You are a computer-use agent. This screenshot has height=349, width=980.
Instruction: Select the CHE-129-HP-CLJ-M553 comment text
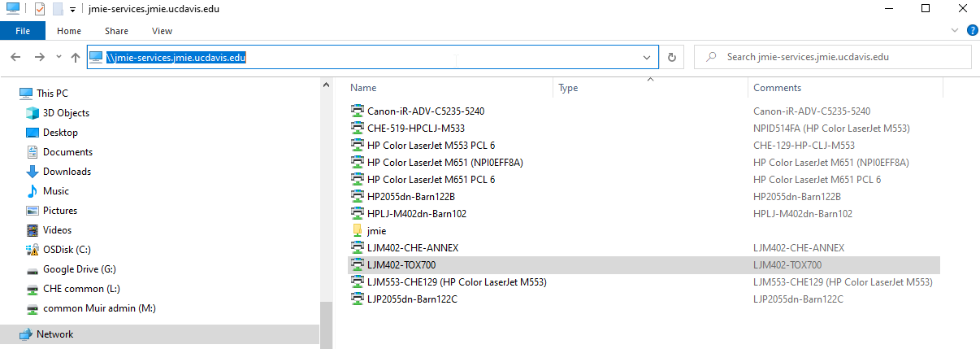pos(804,145)
